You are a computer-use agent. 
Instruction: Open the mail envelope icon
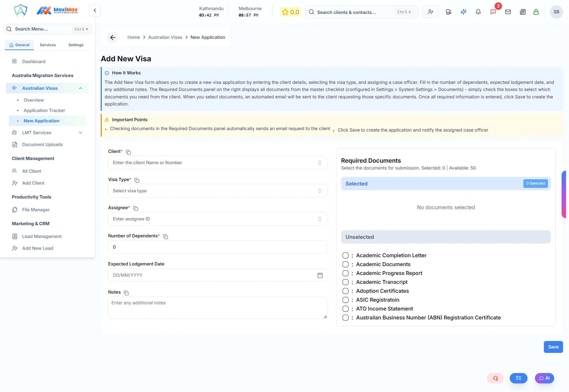[x=508, y=12]
